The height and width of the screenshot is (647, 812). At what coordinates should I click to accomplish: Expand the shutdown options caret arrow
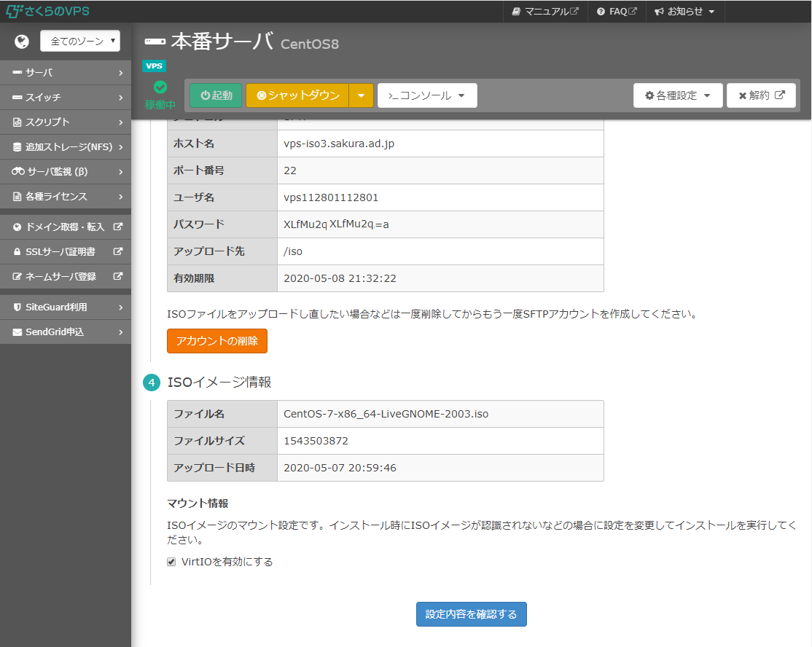(x=362, y=95)
